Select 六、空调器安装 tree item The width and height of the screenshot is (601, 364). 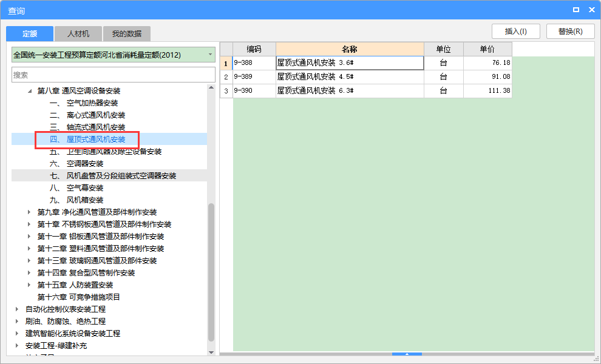point(76,164)
